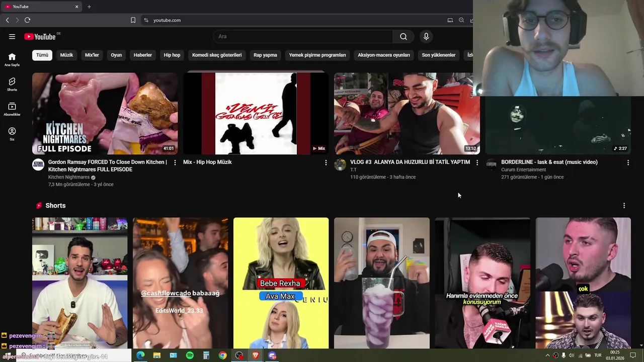Open options for Gordon Ramsay video
The height and width of the screenshot is (362, 644).
(x=175, y=162)
